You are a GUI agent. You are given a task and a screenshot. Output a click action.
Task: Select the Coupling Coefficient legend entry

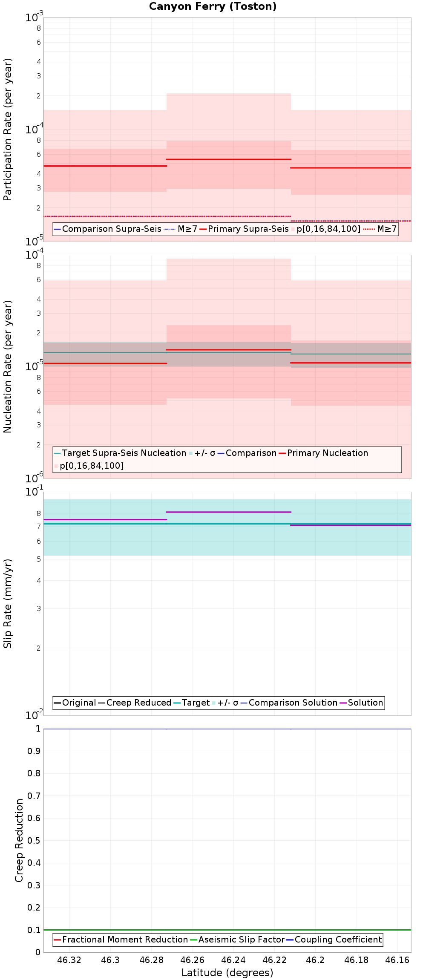tap(334, 940)
